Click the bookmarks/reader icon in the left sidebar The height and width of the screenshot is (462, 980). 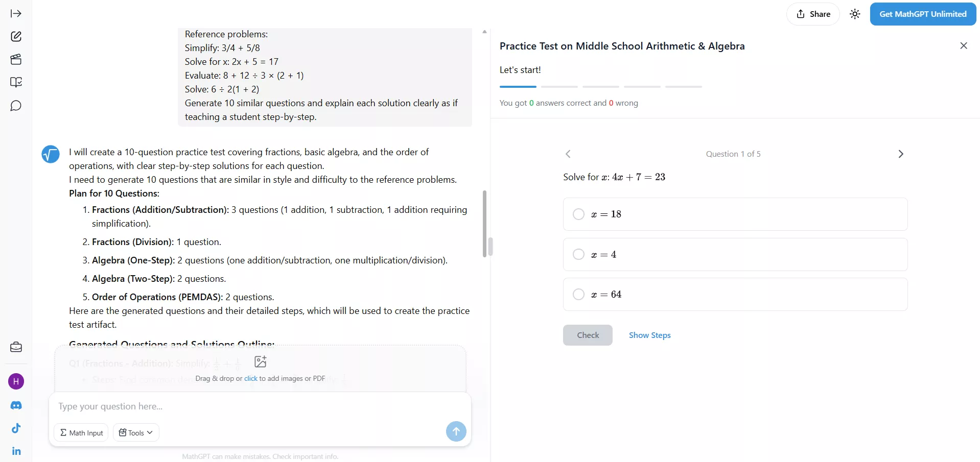coord(16,82)
